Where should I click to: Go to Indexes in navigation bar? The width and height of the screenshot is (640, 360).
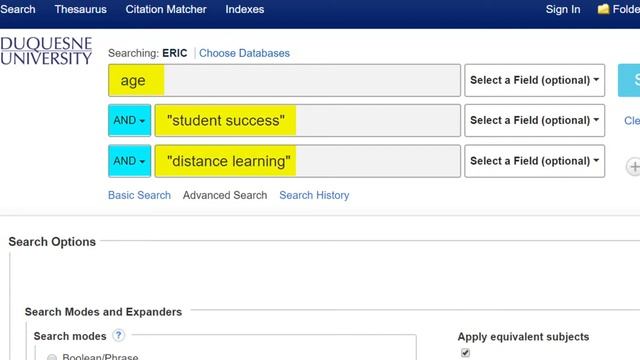(245, 9)
